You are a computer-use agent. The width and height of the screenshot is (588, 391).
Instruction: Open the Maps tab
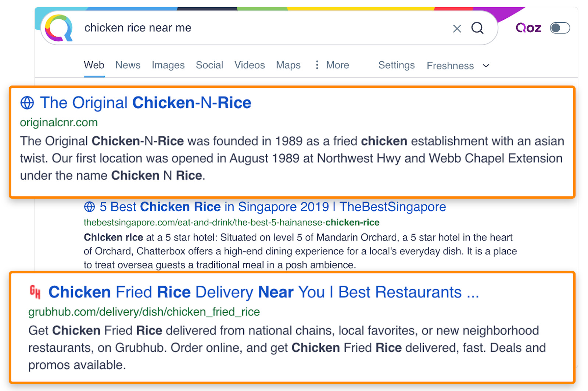tap(288, 65)
